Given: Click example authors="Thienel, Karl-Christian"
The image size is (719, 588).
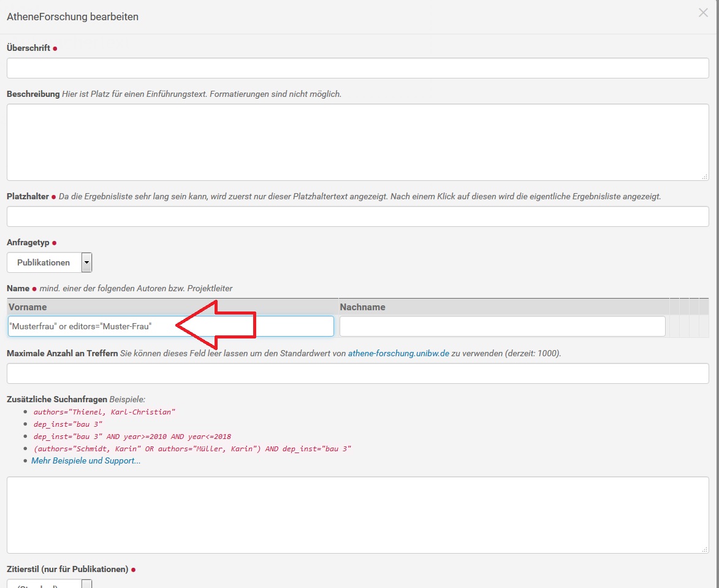Looking at the screenshot, I should point(104,412).
